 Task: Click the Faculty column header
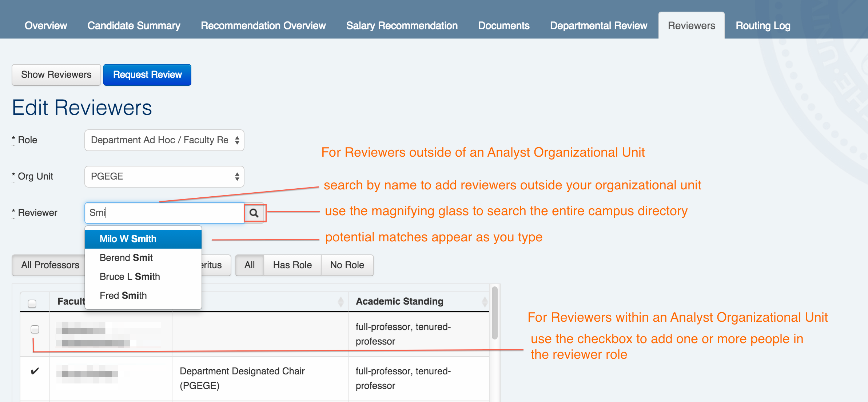pyautogui.click(x=71, y=302)
